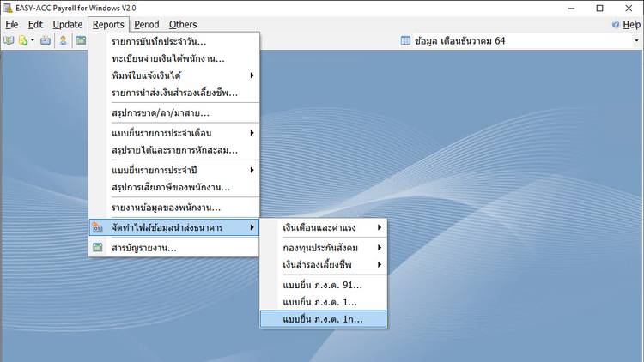Select รายการนำส่งเงินสำรองเลี้ยงชีพ... entry

(x=174, y=93)
